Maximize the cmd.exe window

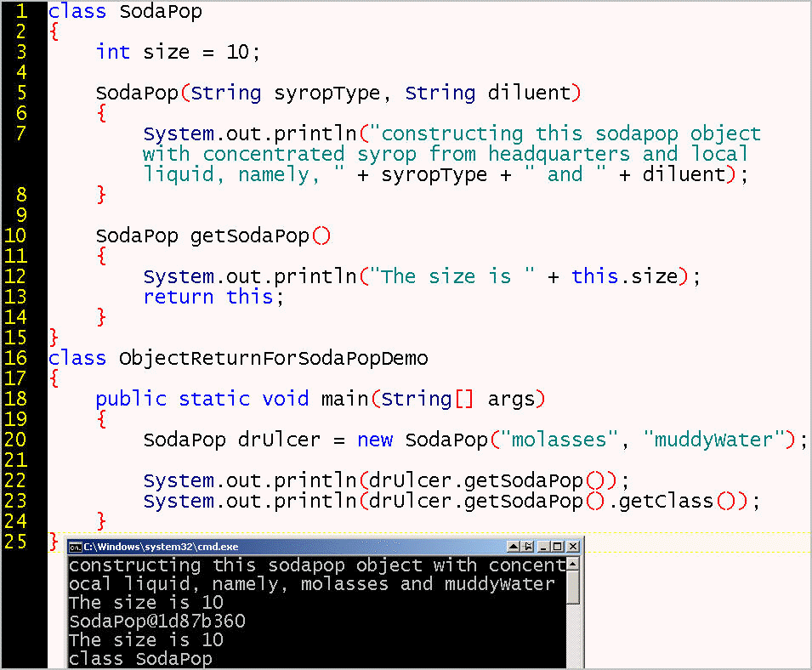[x=558, y=546]
